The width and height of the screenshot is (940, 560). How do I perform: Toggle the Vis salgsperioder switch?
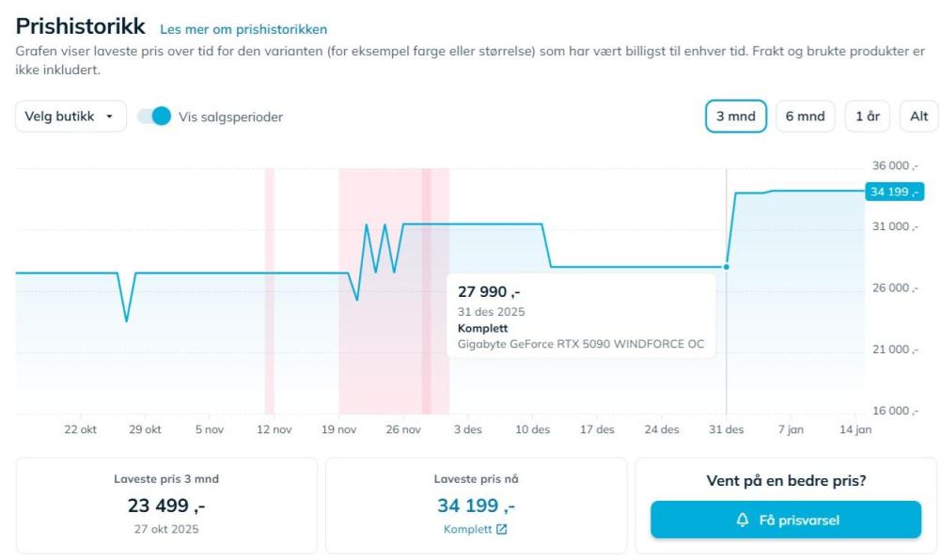click(154, 117)
